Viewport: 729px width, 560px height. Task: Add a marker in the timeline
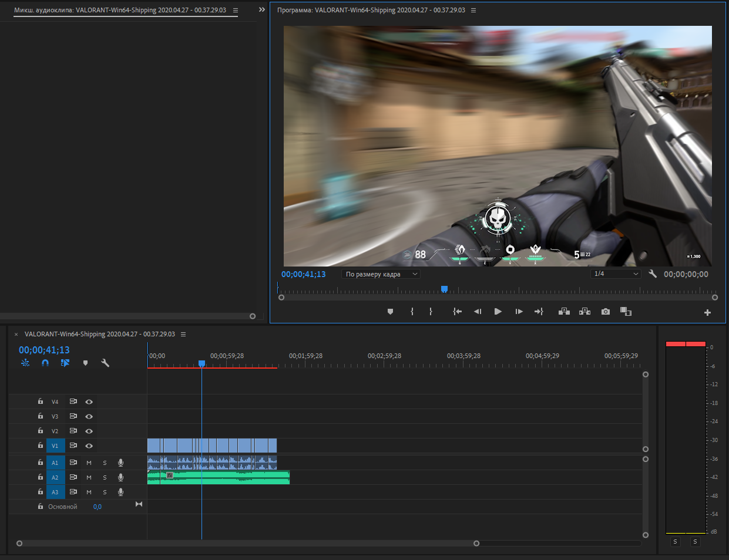click(85, 363)
